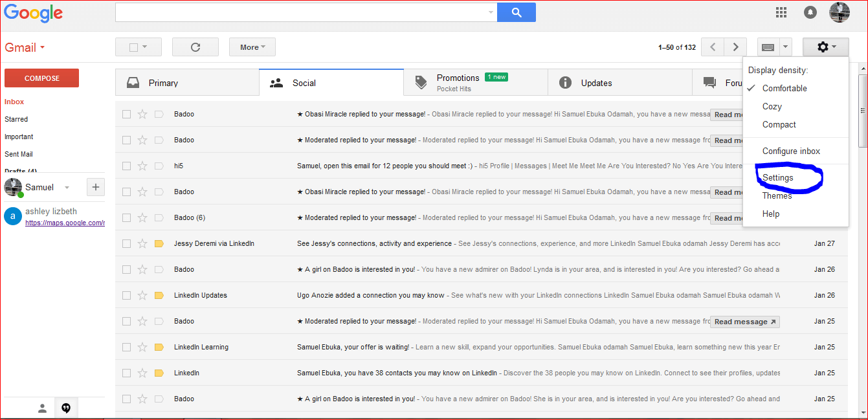Image resolution: width=868 pixels, height=420 pixels.
Task: Click the COMPOSE button
Action: [41, 78]
